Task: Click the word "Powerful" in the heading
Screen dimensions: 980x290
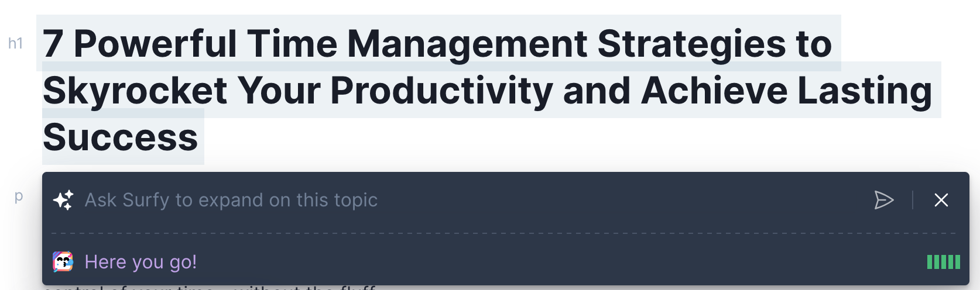Action: pyautogui.click(x=155, y=44)
